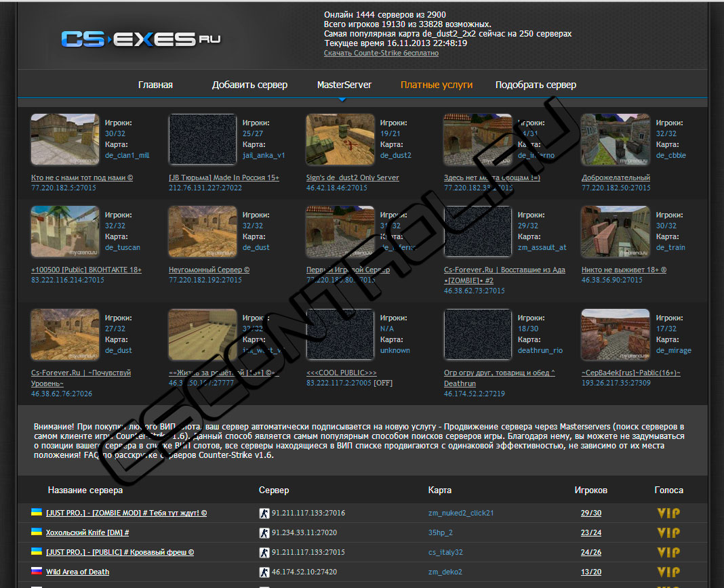The image size is (724, 588).
Task: Click the VIP badge on the cs_italy32 row
Action: point(668,552)
